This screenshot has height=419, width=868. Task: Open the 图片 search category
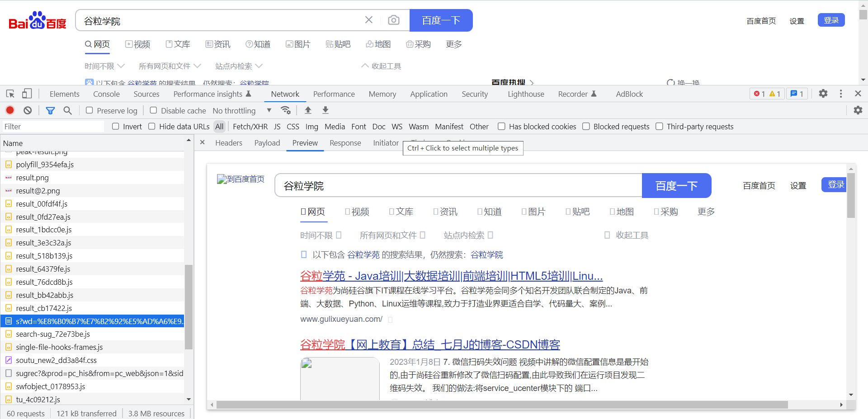point(298,44)
